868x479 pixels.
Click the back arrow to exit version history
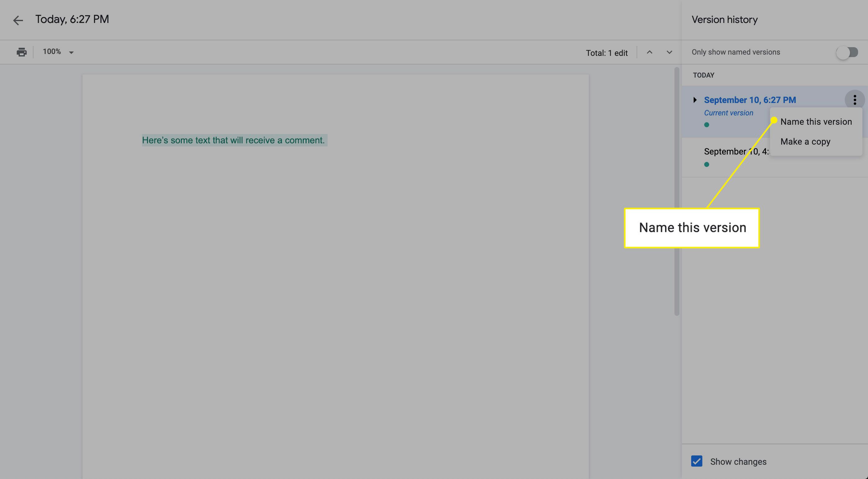point(18,20)
